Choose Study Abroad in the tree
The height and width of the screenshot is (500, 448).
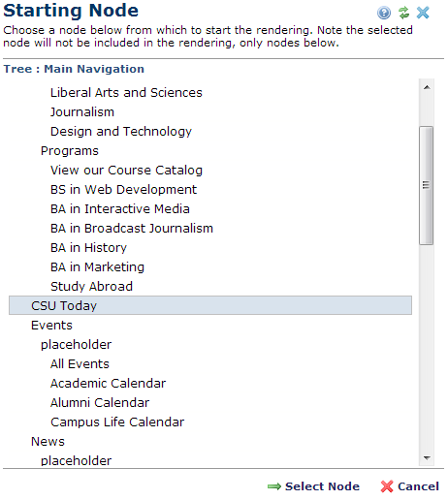point(91,286)
